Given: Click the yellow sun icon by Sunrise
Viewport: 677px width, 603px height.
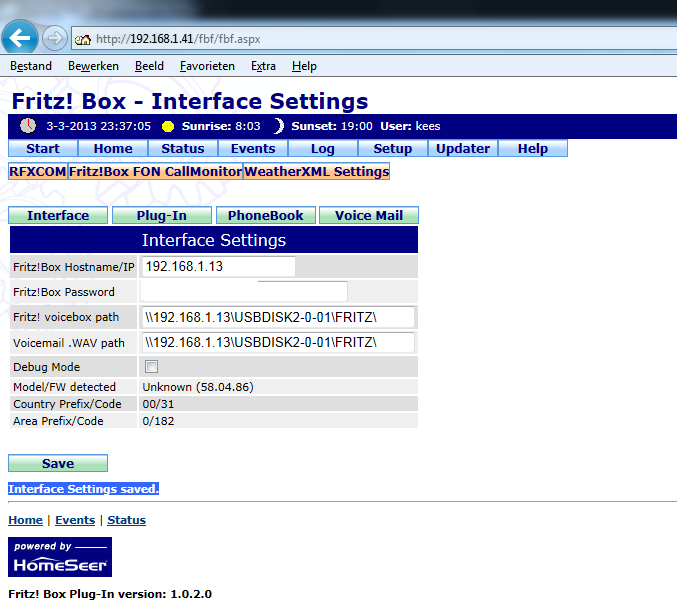Looking at the screenshot, I should coord(168,126).
